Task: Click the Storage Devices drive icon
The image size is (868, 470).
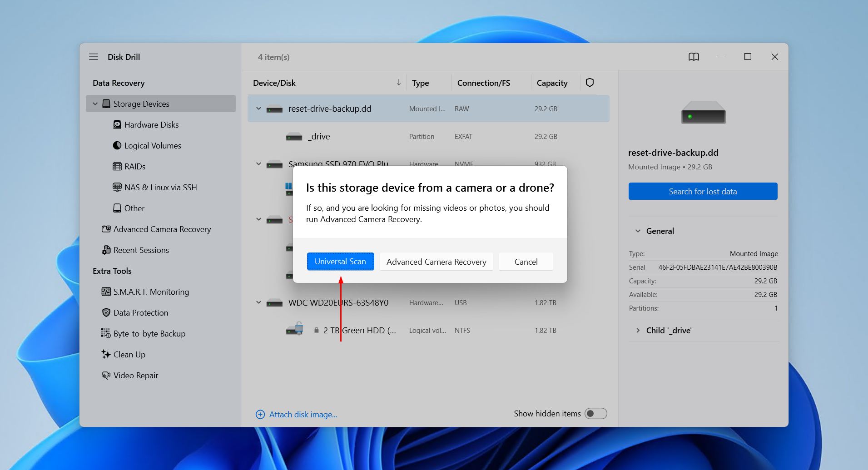Action: (x=106, y=104)
